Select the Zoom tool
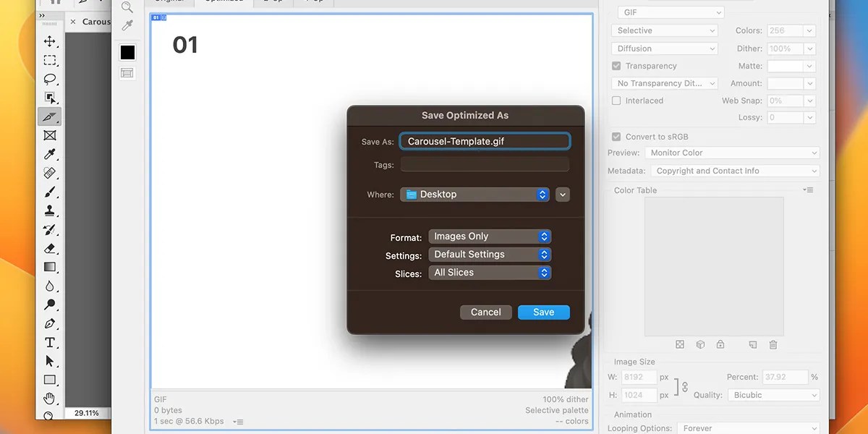This screenshot has height=434, width=868. [50, 416]
